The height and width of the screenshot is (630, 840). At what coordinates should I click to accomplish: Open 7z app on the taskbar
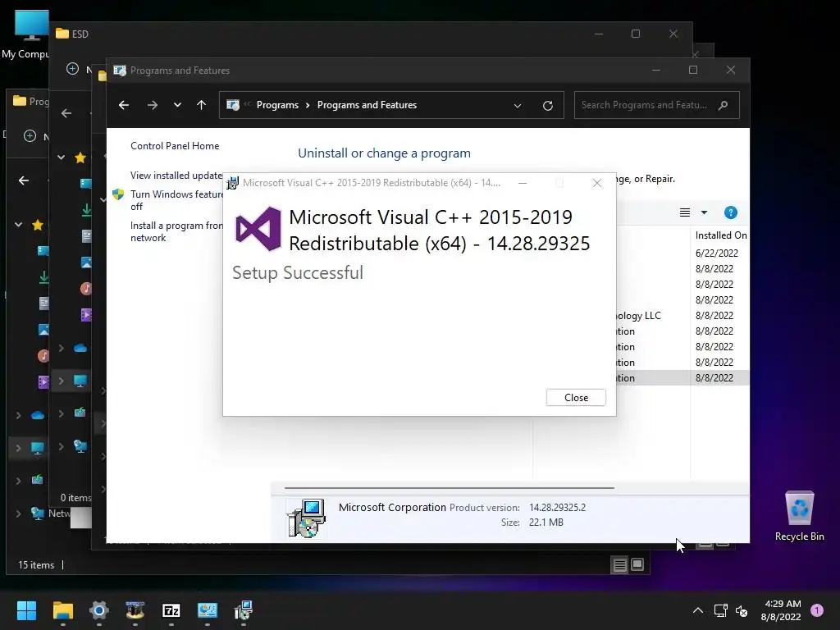point(171,610)
